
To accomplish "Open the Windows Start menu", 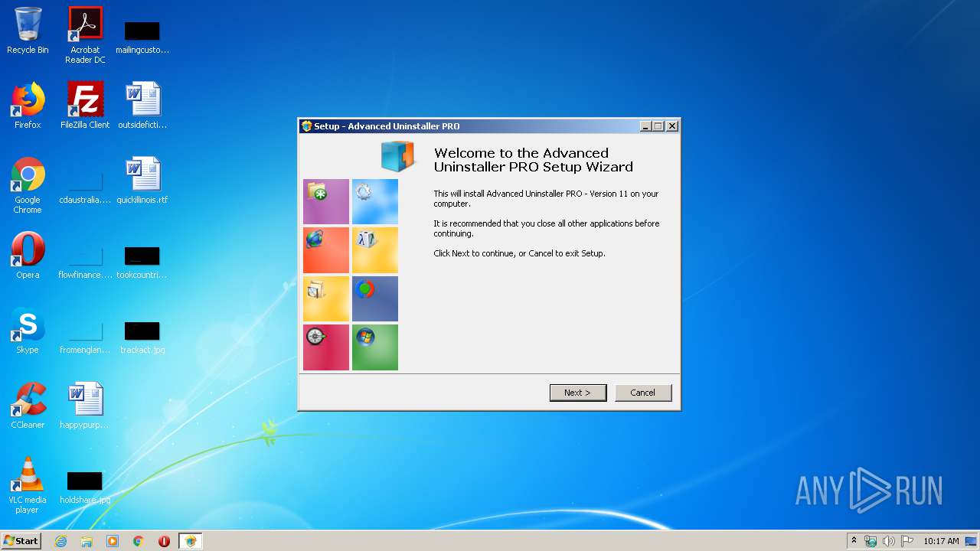I will (21, 541).
